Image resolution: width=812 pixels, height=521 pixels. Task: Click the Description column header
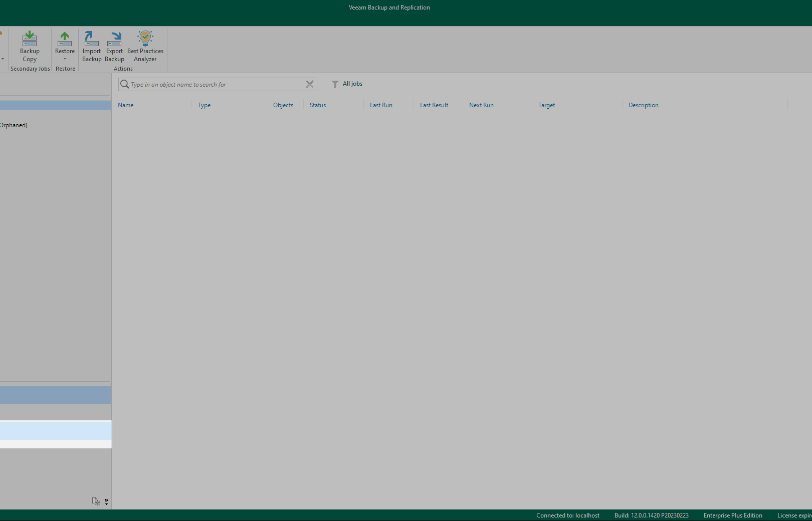(x=644, y=105)
